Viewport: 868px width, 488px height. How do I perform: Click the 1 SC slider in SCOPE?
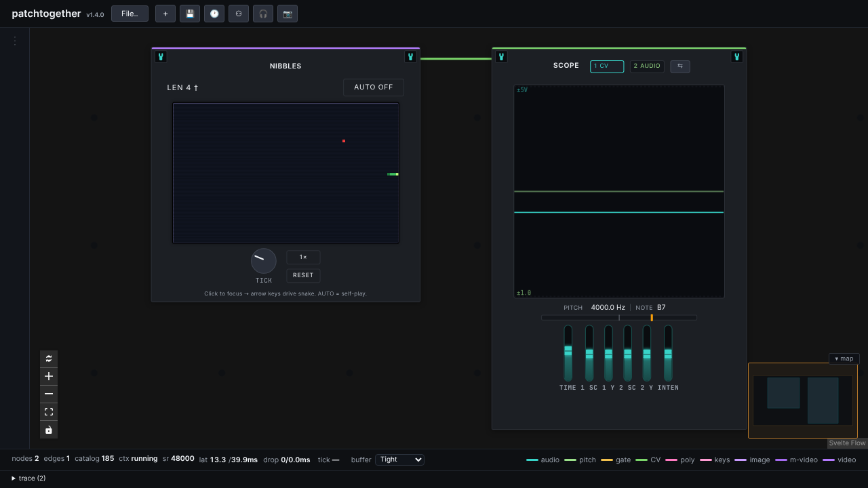(589, 353)
